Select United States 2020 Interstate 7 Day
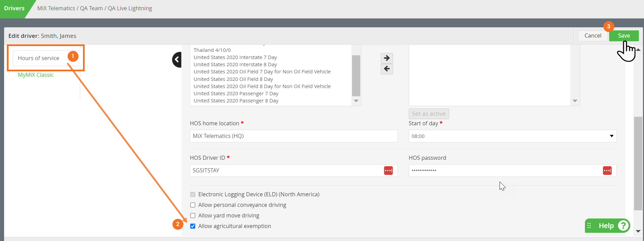Screen dimensions: 644x241 coord(235,57)
